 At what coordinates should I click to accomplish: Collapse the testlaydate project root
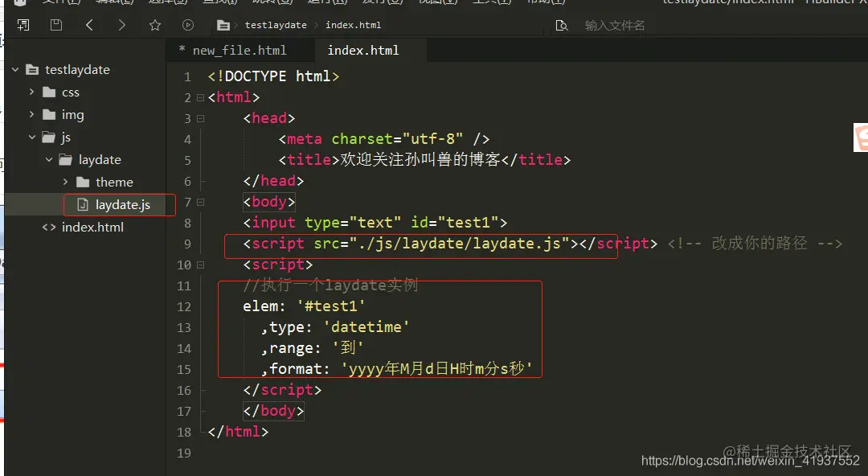pyautogui.click(x=15, y=70)
